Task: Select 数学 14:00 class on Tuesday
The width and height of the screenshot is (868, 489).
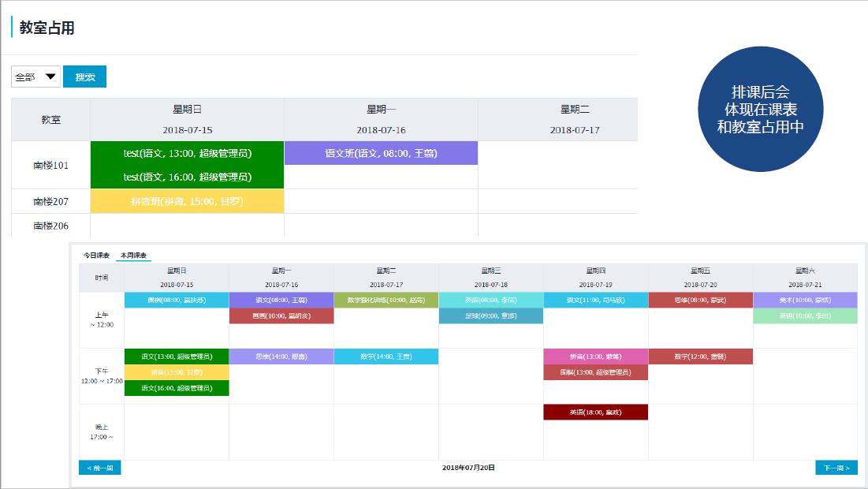Action: point(386,356)
